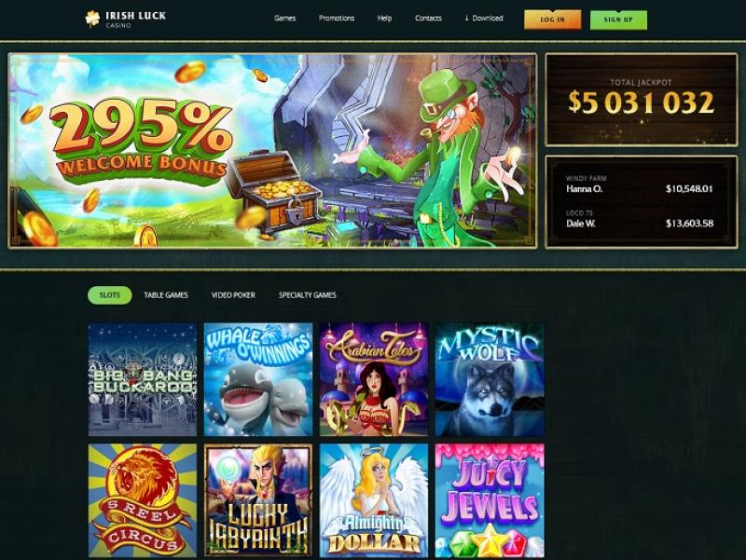Viewport: 746px width, 560px height.
Task: Show the Specialty Games category
Action: coord(308,295)
